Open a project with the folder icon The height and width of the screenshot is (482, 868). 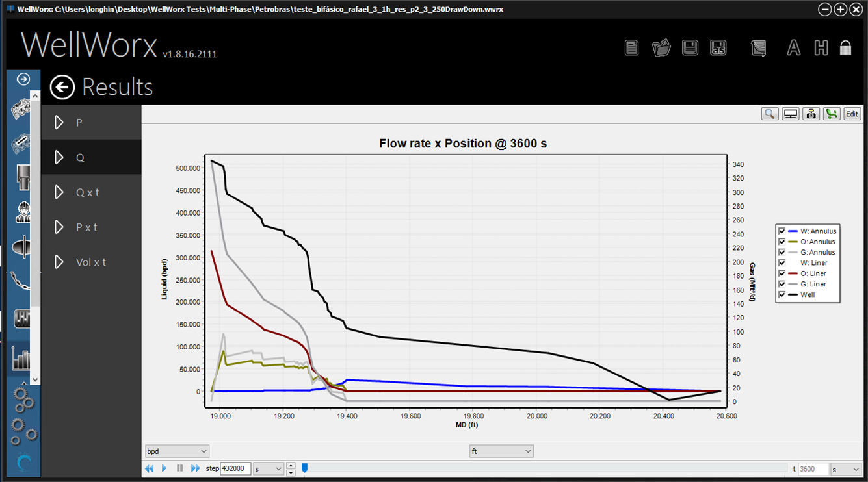pos(661,47)
